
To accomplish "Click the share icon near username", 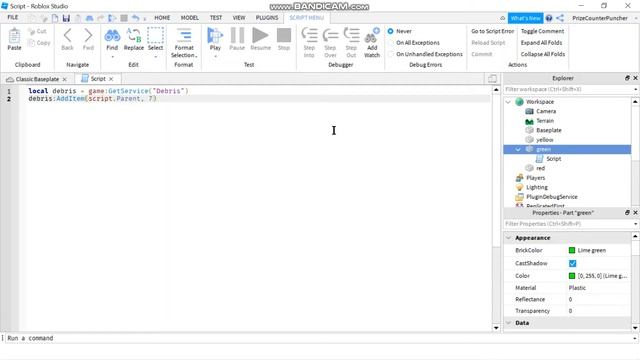I will point(560,18).
